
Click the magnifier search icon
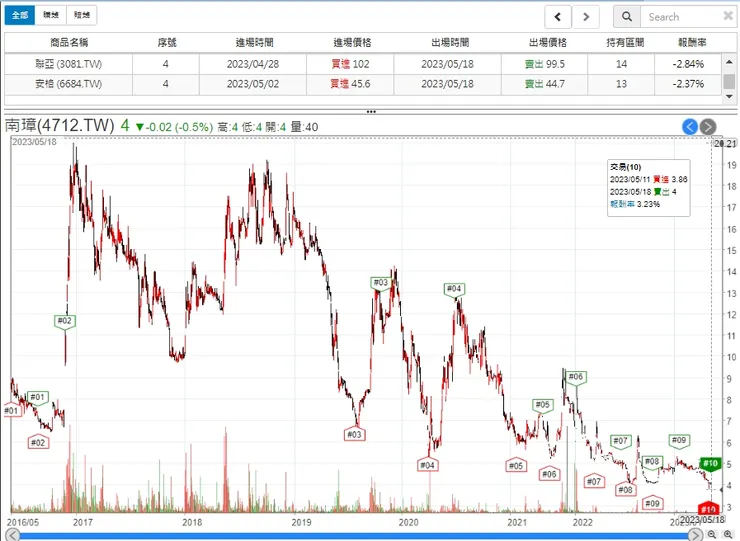627,17
